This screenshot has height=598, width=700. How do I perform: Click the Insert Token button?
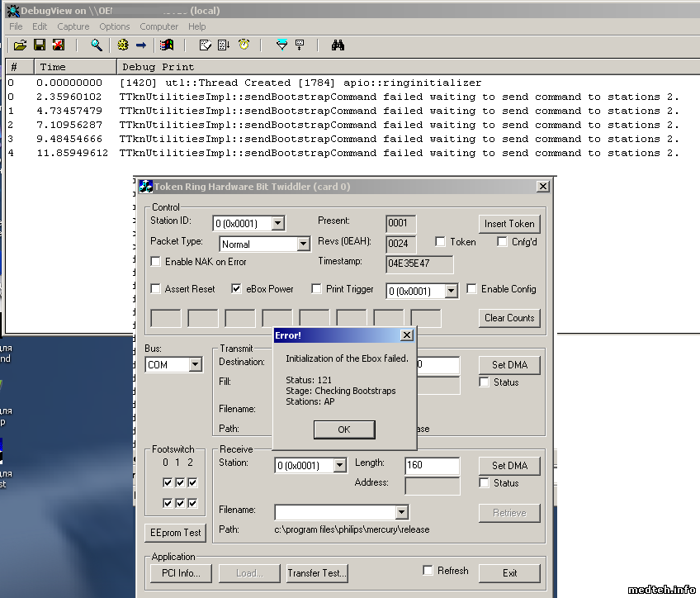508,224
